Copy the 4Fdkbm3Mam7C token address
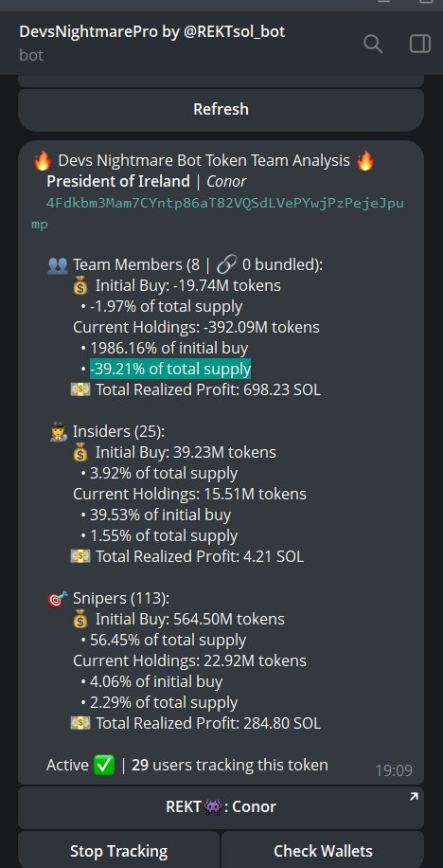Image resolution: width=443 pixels, height=868 pixels. 218,213
